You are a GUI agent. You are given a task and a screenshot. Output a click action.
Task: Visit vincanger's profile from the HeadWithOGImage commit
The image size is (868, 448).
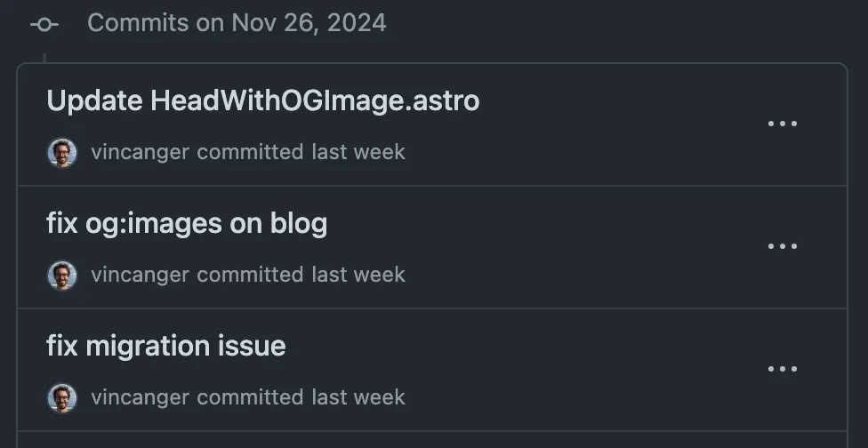tap(140, 152)
